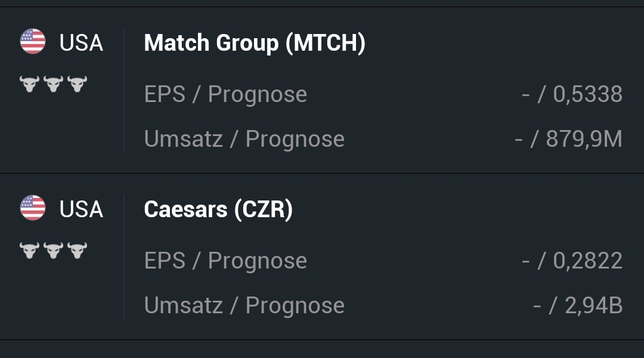Click the middle bull icon in the Caesars row

tap(53, 250)
